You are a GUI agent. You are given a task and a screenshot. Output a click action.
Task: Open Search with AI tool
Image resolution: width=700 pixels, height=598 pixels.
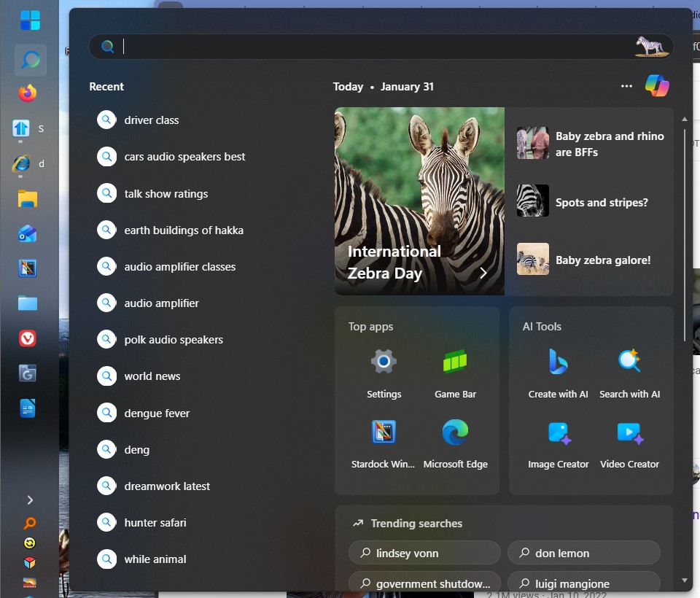[x=629, y=373]
